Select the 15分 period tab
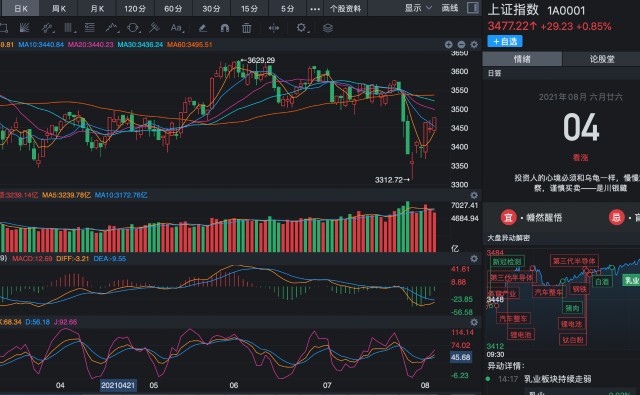The width and height of the screenshot is (640, 395). pyautogui.click(x=249, y=8)
